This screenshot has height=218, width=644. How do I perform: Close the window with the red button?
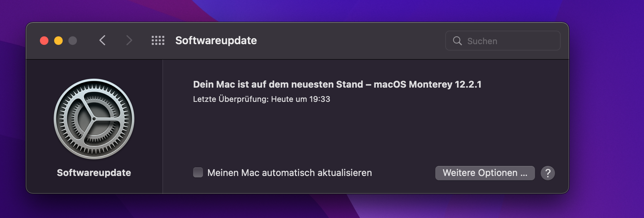pos(44,41)
